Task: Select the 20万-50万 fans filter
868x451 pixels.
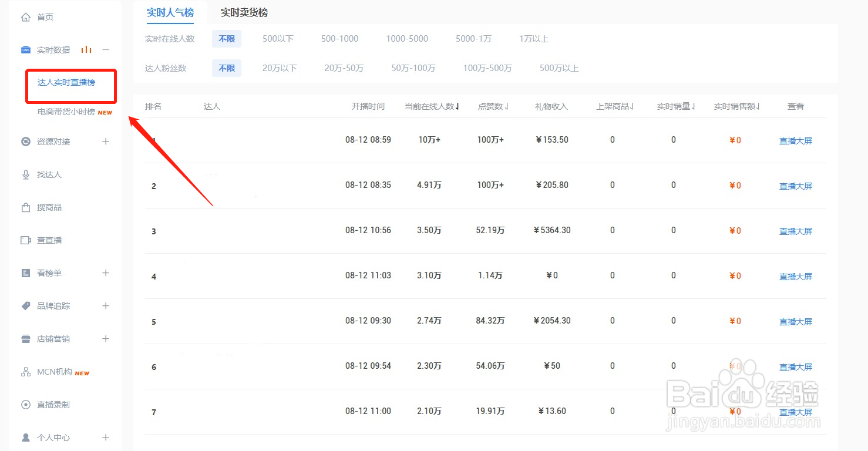Action: pyautogui.click(x=344, y=68)
